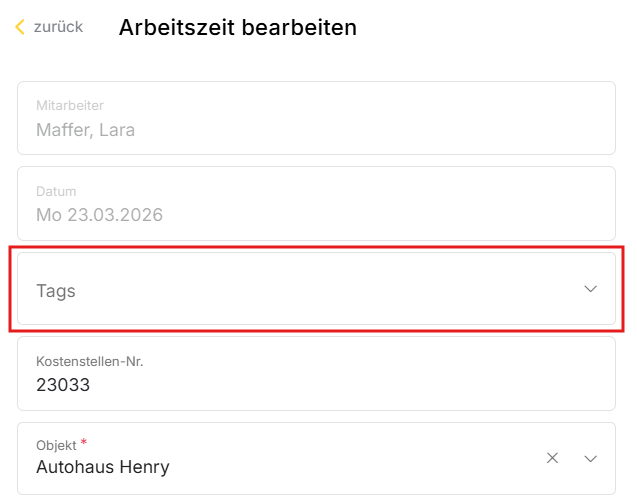The height and width of the screenshot is (504, 637).
Task: Go back via the zurück link
Action: [58, 27]
